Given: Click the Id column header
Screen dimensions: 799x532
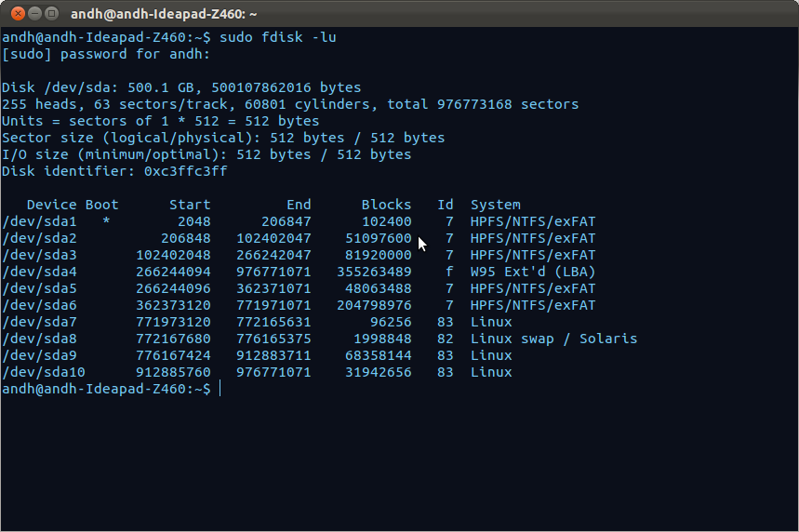Looking at the screenshot, I should [x=445, y=205].
